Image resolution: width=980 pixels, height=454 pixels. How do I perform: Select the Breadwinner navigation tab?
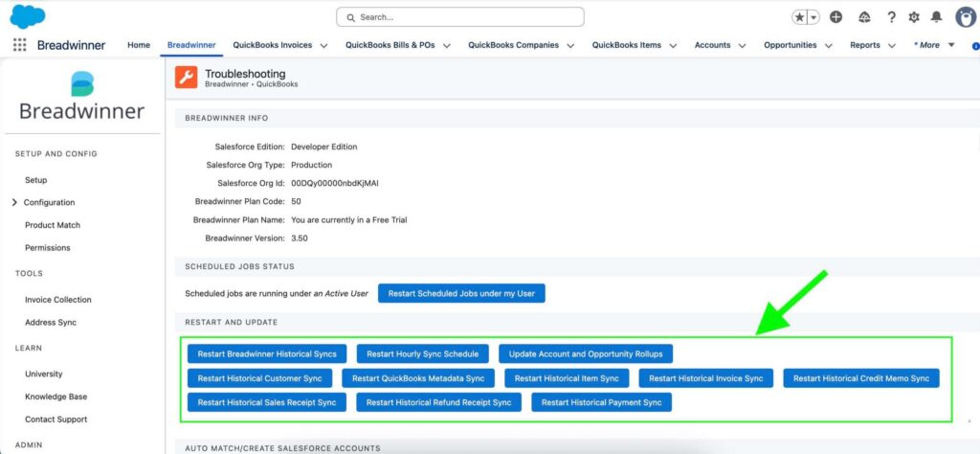[x=191, y=45]
